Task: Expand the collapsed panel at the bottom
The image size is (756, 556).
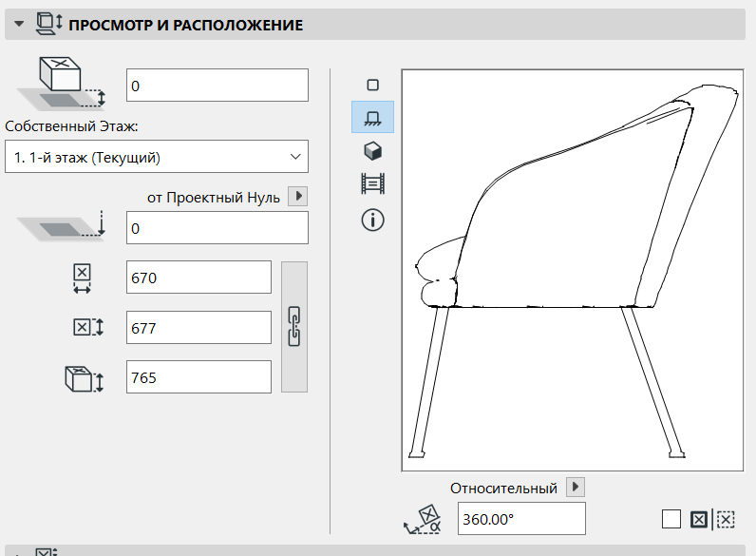Action: coord(18,552)
